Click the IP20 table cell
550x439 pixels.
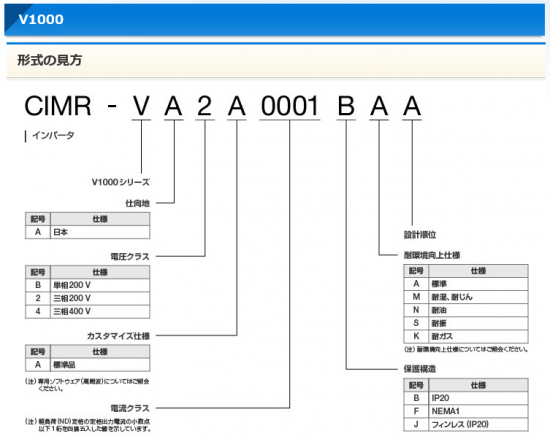coord(478,398)
